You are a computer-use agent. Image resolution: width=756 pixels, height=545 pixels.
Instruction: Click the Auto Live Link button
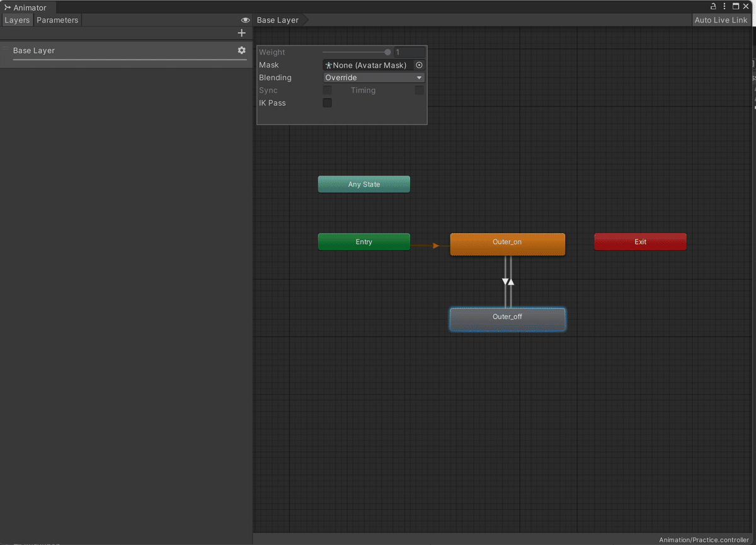pyautogui.click(x=721, y=20)
